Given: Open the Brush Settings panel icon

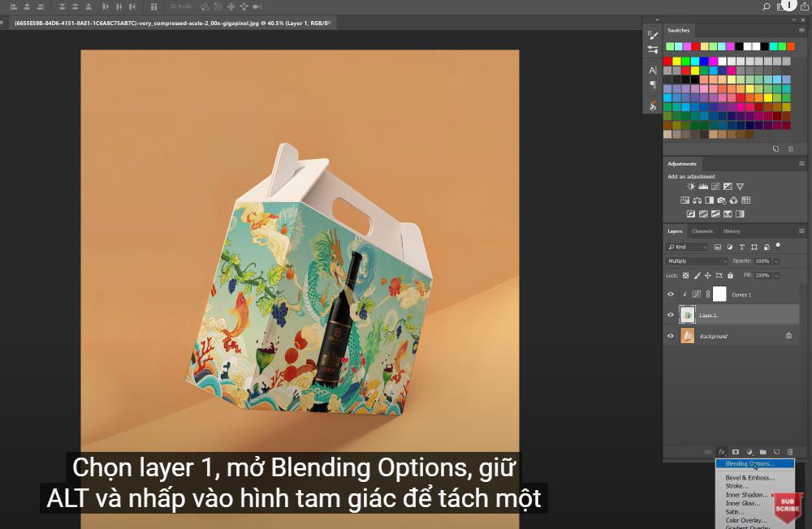Looking at the screenshot, I should pos(652,35).
